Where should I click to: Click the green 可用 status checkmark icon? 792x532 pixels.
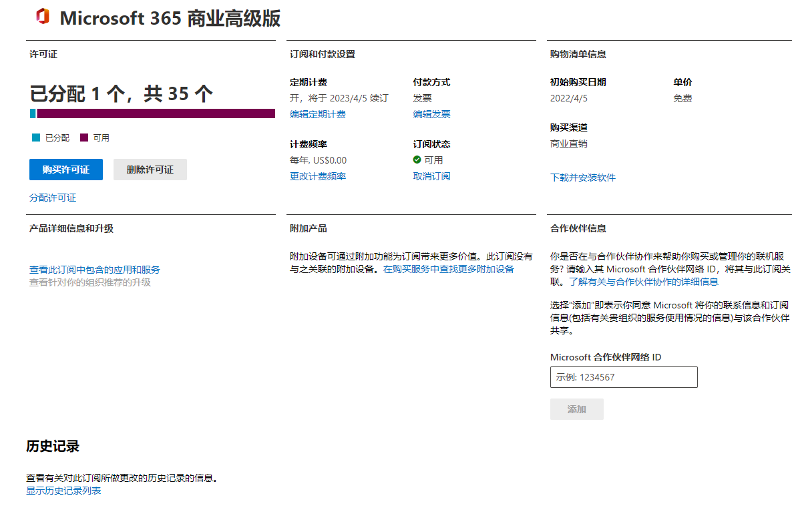417,160
